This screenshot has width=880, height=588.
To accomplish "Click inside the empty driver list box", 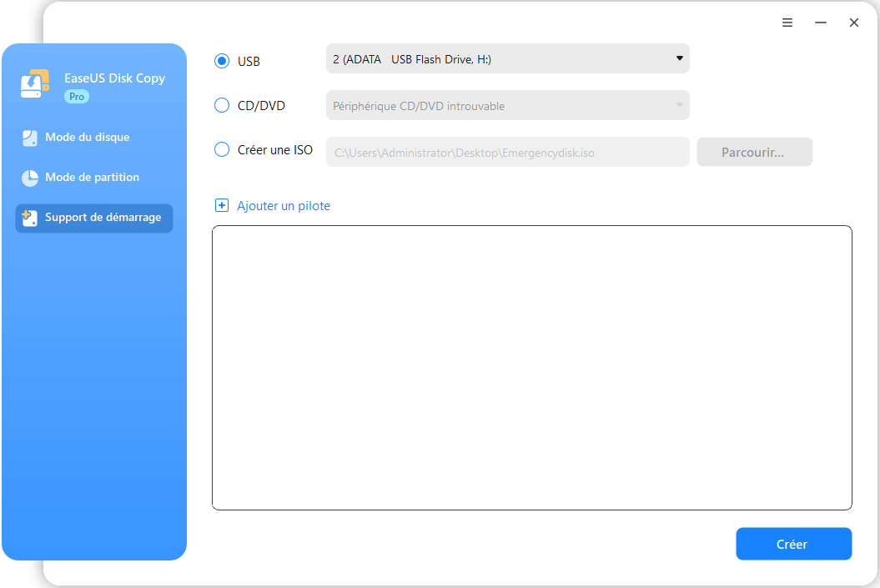I will (531, 368).
